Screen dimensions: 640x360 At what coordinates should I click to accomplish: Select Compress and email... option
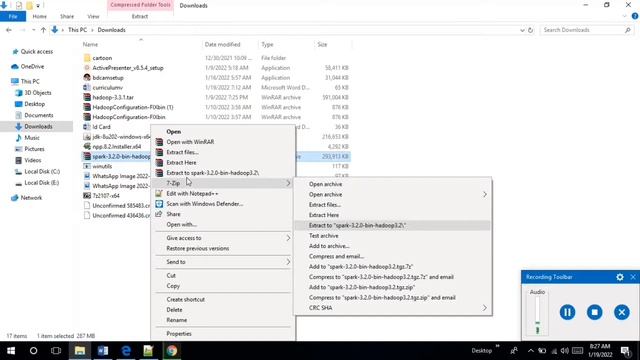point(392,256)
